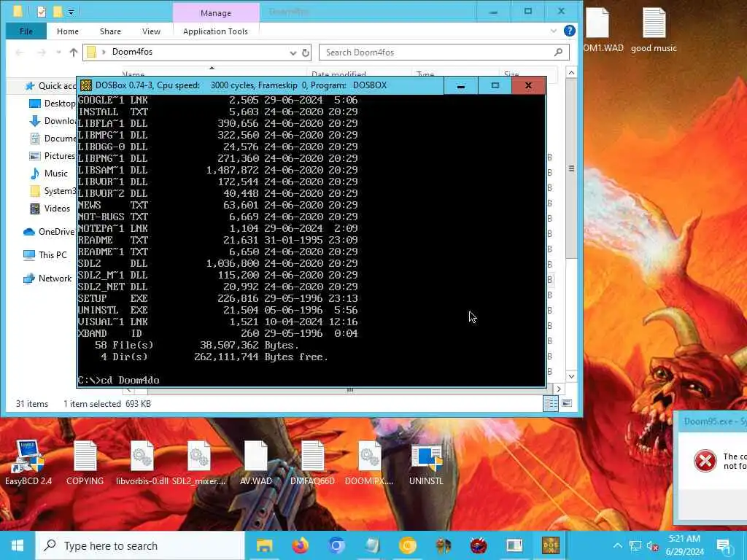Click the red demon face taskbar icon

479,545
